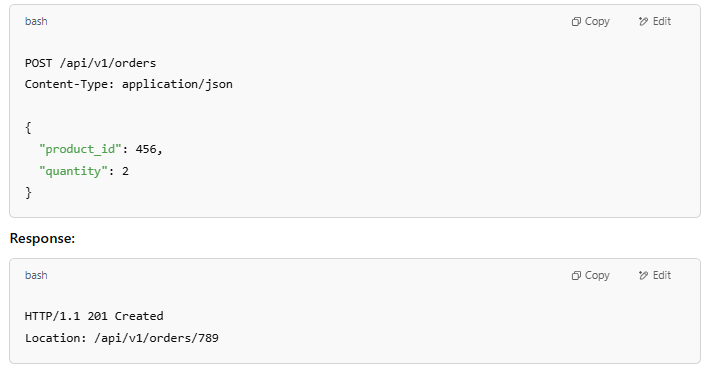This screenshot has width=712, height=372.
Task: Click the Content-Type: application/json line
Action: (129, 84)
